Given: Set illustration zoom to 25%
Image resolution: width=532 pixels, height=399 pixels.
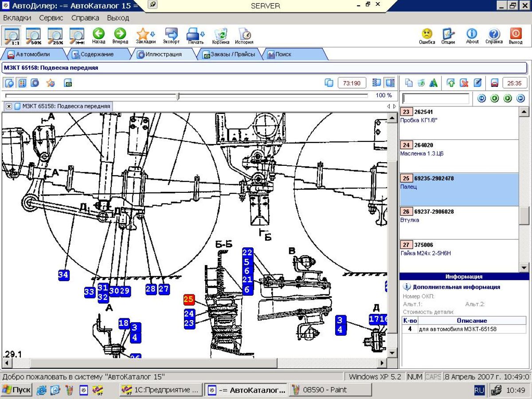Looking at the screenshot, I should click(x=55, y=36).
